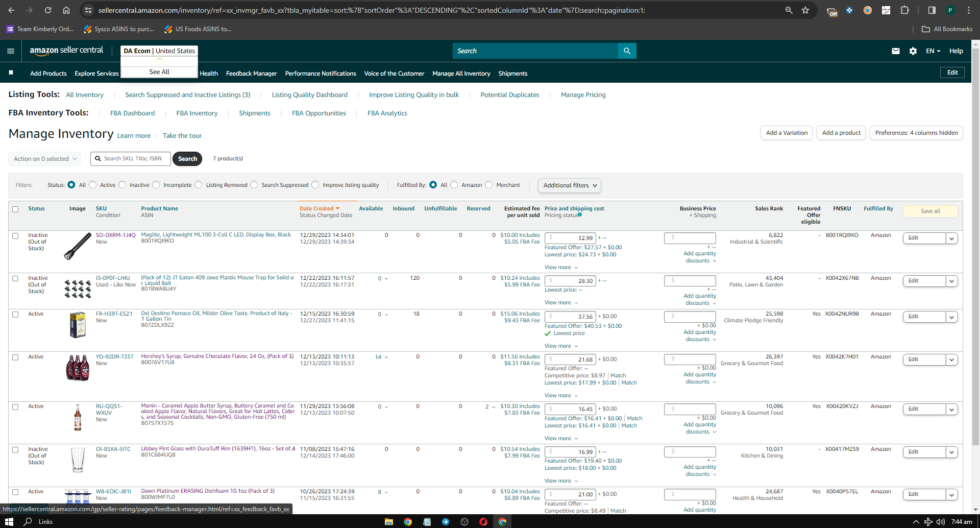Open Feedback Manager in the favorites bar
Image resolution: width=980 pixels, height=528 pixels.
251,74
